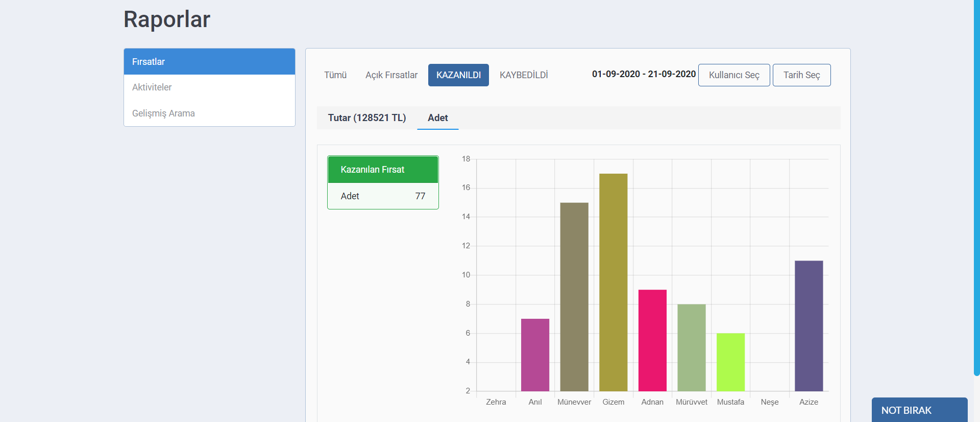
Task: Open the Aktiviteler report section
Action: pos(209,87)
